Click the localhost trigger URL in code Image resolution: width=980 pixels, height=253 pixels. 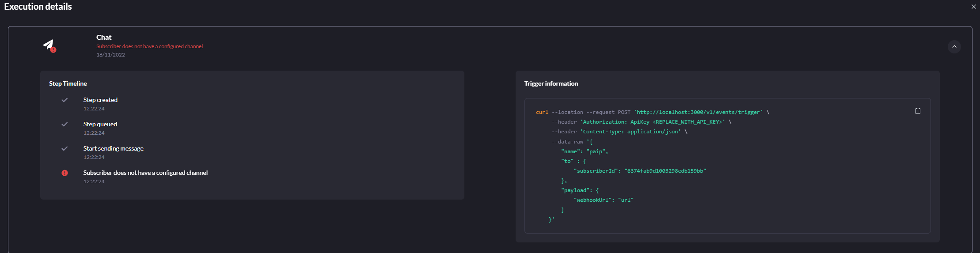point(698,113)
